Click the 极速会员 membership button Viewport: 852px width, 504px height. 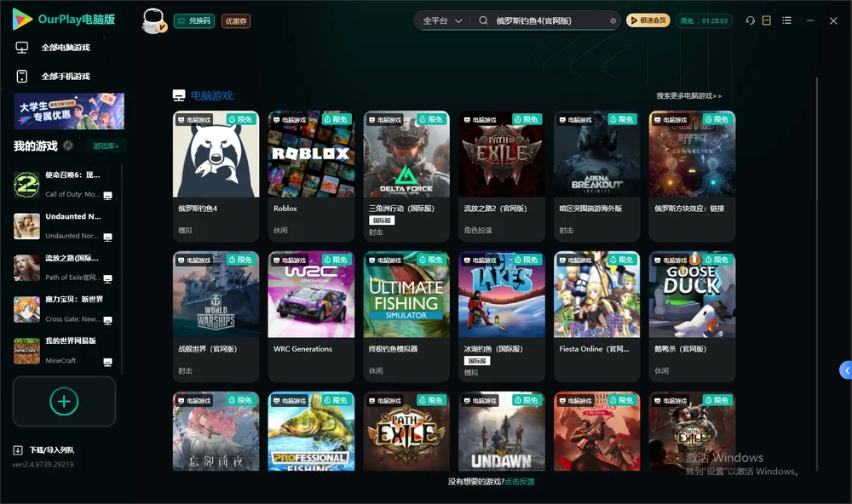(648, 20)
